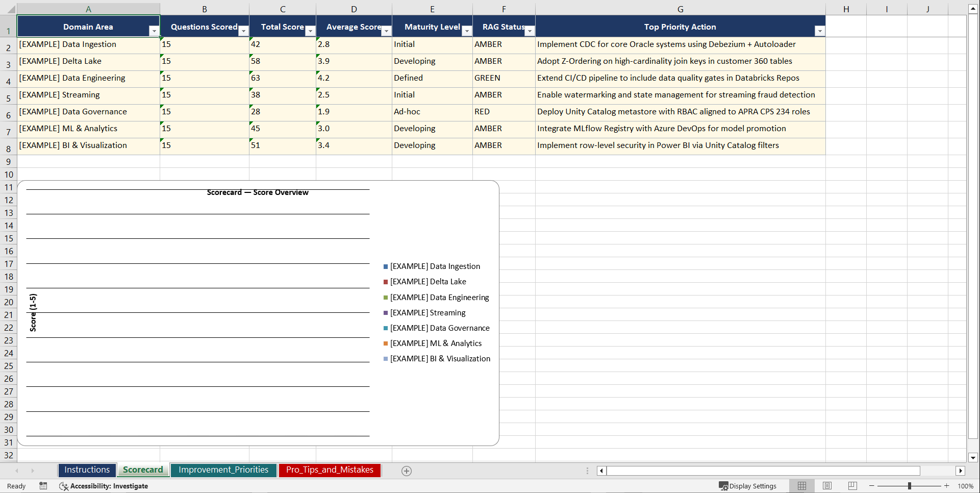
Task: Select all cells via corner triangle
Action: pos(11,9)
